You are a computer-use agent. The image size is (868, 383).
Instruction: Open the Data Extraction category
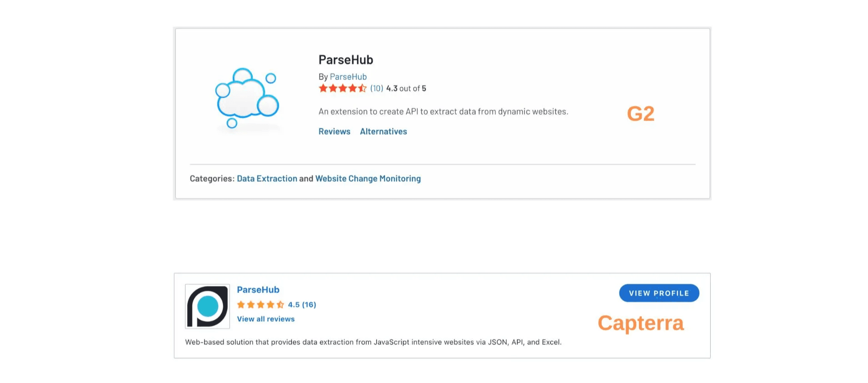tap(267, 179)
